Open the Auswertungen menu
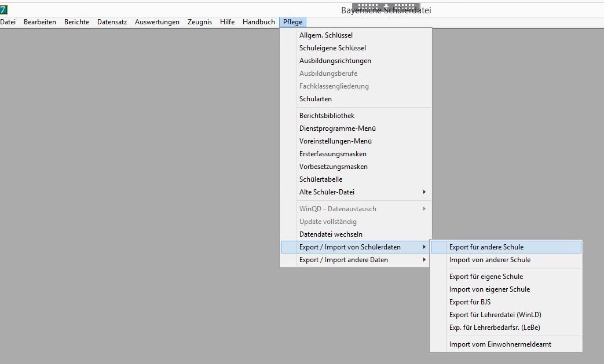The height and width of the screenshot is (364, 604). point(157,22)
